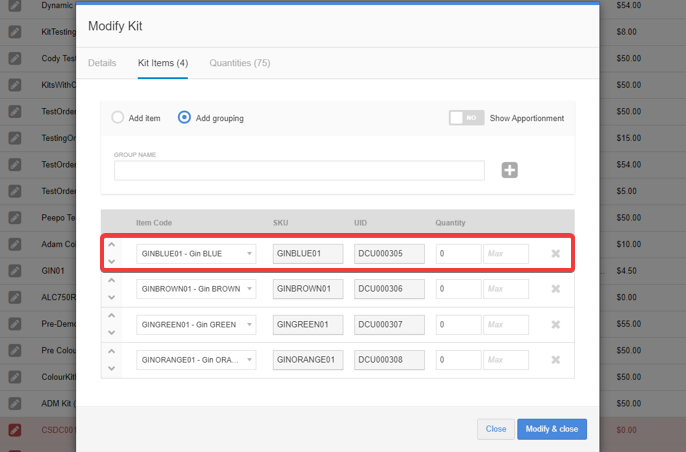Click edit pencil icon for CSDC001 row

[15, 430]
